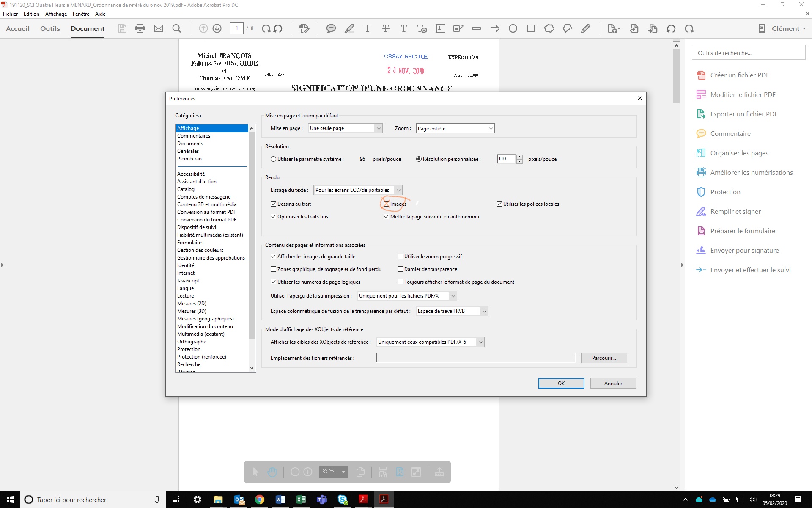
Task: Confirm preferences with the OK button
Action: click(x=561, y=383)
